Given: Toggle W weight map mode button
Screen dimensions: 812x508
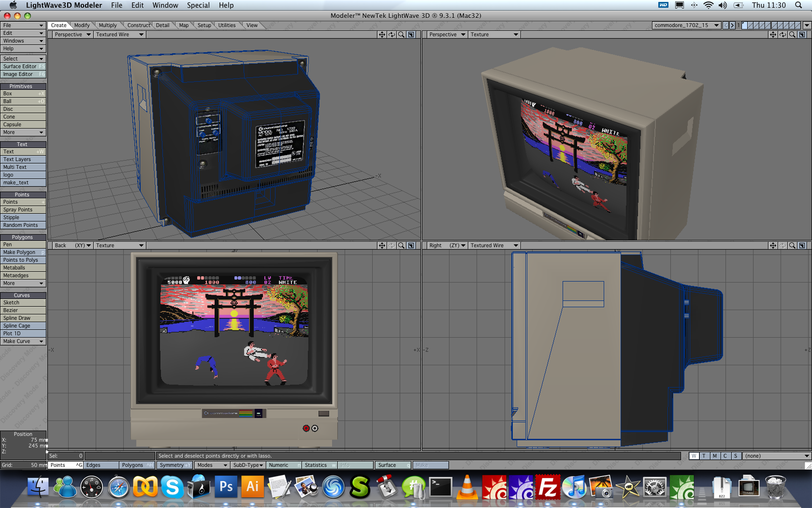Looking at the screenshot, I should point(694,456).
